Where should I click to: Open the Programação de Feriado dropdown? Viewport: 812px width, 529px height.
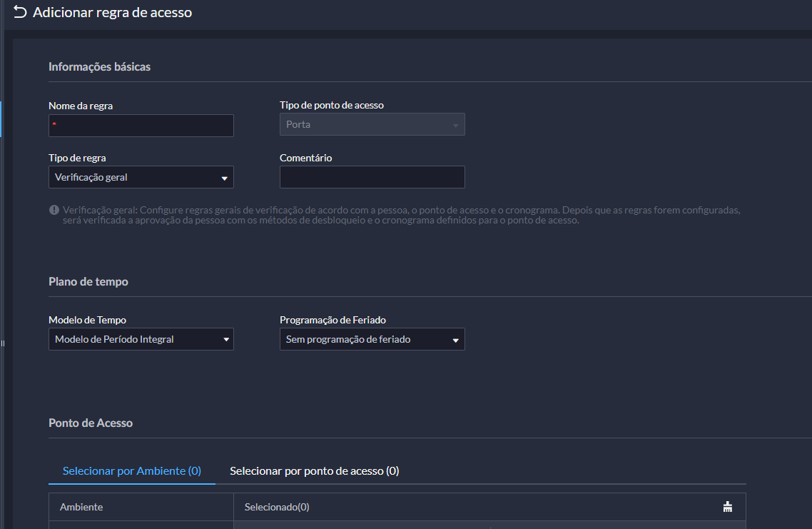click(372, 339)
